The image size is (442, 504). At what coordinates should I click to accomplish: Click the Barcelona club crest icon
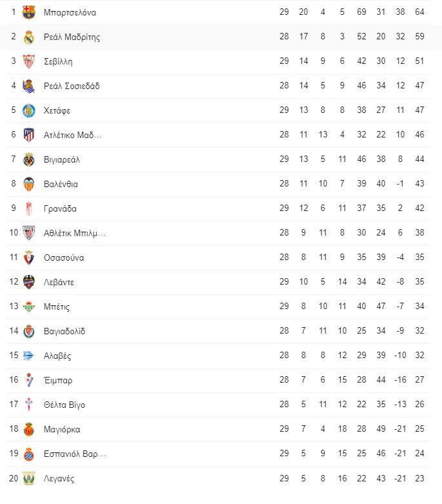(28, 12)
